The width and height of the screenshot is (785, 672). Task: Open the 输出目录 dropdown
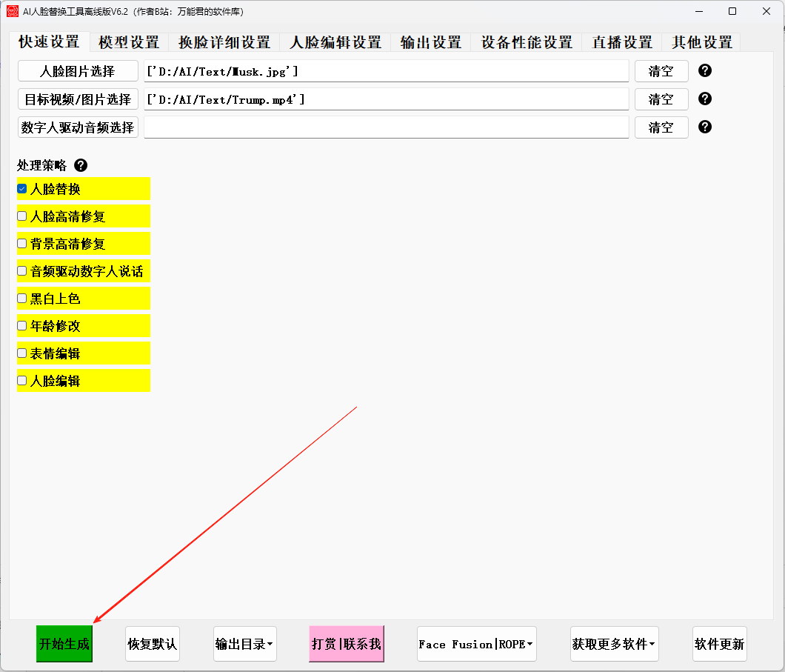point(244,644)
